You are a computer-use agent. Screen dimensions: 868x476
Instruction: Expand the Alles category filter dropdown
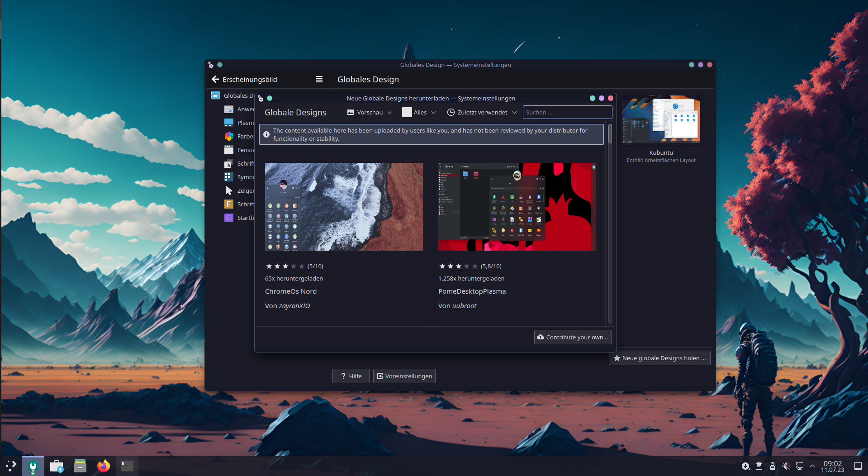[x=419, y=112]
